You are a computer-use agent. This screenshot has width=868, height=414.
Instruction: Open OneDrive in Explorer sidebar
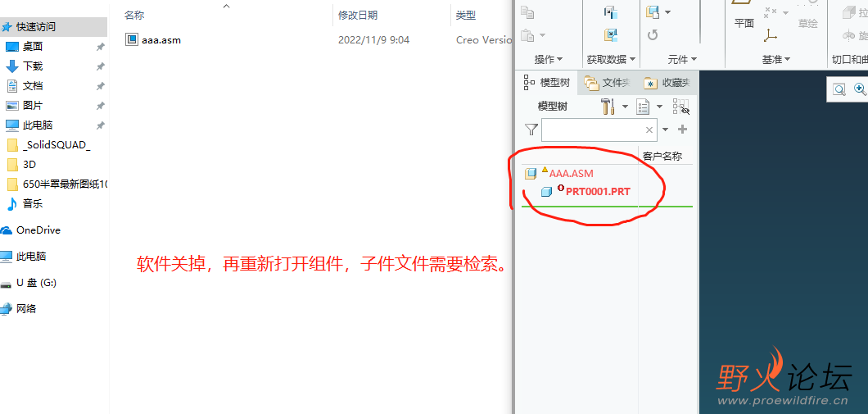coord(38,230)
